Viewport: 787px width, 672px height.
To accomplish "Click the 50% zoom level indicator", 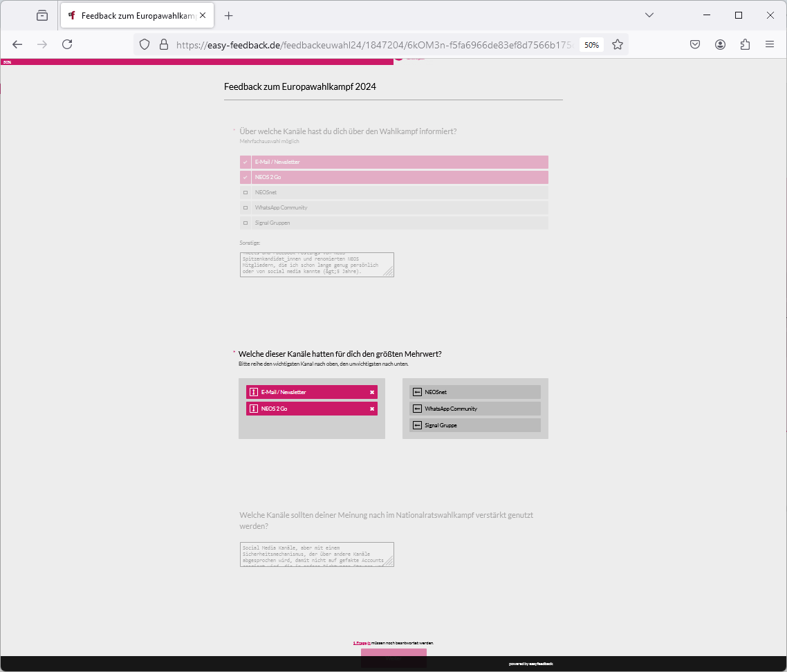I will [591, 44].
